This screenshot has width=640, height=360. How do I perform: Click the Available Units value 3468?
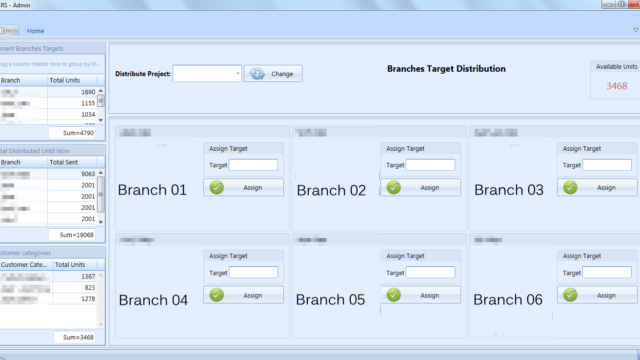coord(616,86)
